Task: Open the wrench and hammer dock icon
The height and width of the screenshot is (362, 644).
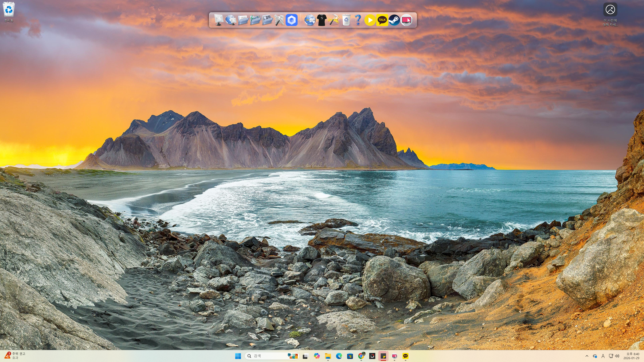Action: coord(279,20)
